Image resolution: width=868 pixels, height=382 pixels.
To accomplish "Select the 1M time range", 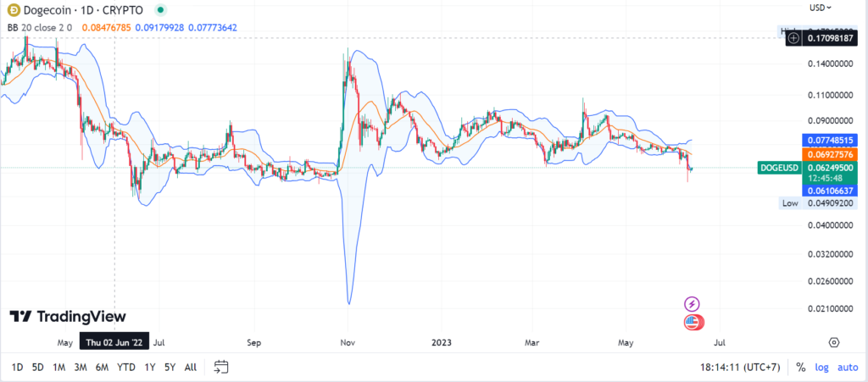I will (x=59, y=367).
